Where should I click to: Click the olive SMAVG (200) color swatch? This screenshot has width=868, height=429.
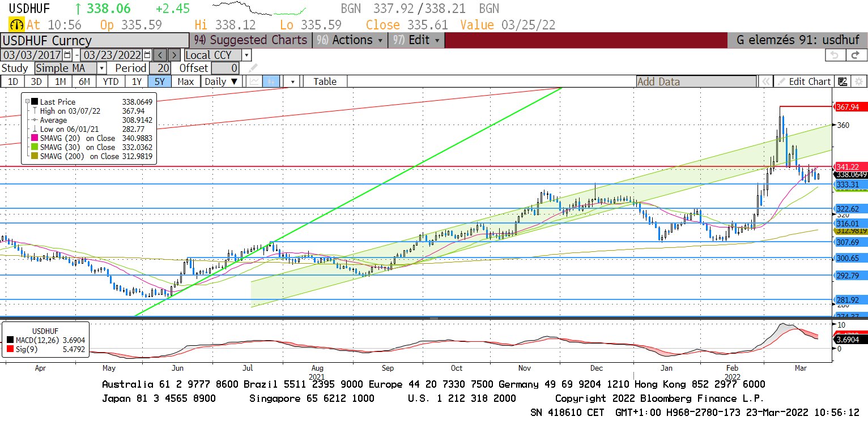(35, 156)
